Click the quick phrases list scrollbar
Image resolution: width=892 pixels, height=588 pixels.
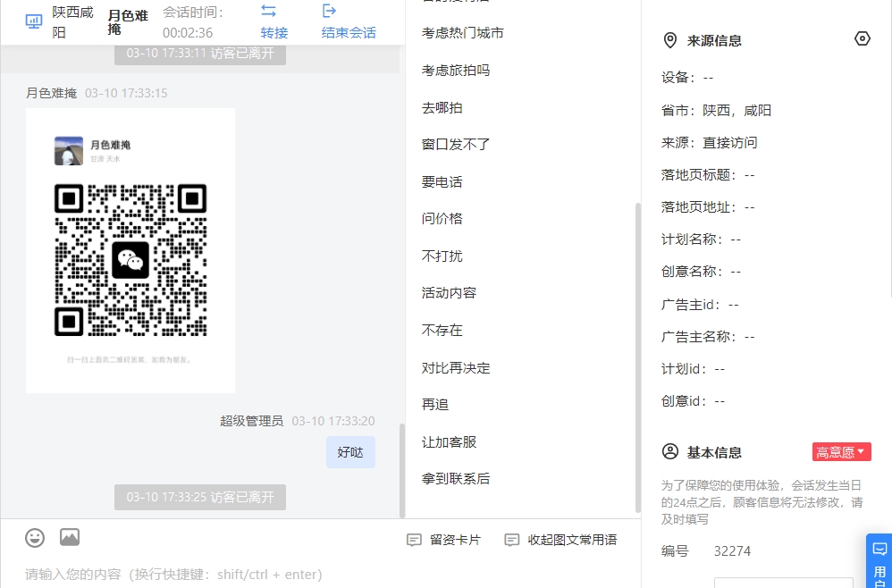click(637, 357)
